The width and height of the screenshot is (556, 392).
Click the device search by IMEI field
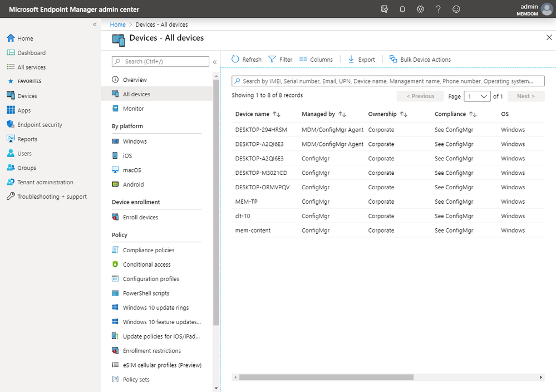[x=388, y=81]
